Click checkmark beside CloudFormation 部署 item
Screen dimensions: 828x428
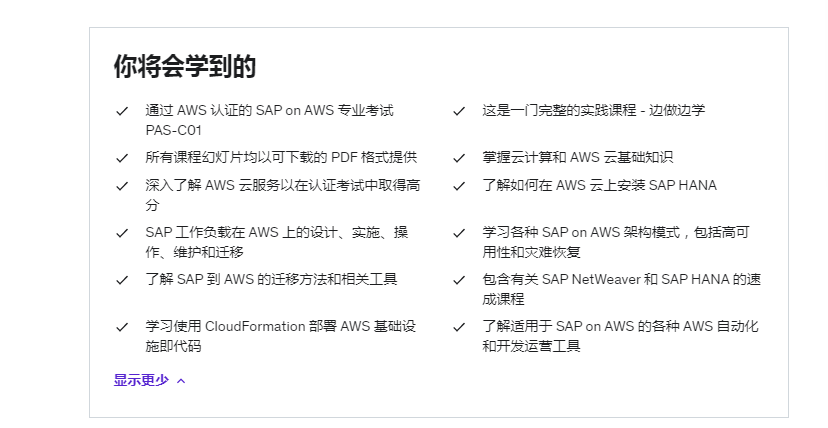click(x=122, y=327)
